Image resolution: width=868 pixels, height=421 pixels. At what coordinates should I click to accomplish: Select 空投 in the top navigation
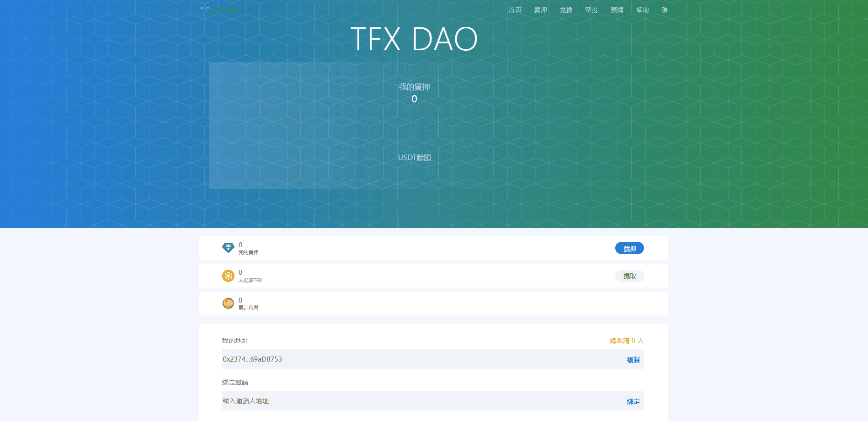591,10
